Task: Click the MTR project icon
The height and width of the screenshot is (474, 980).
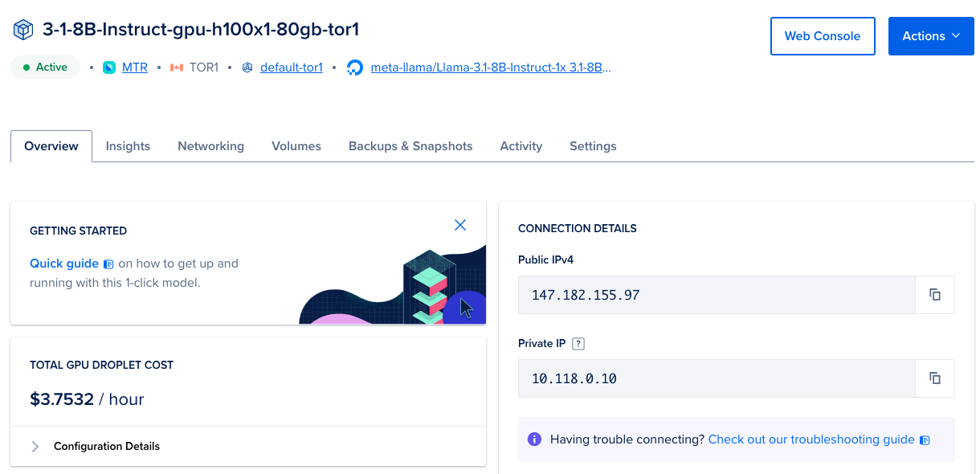Action: (x=109, y=67)
